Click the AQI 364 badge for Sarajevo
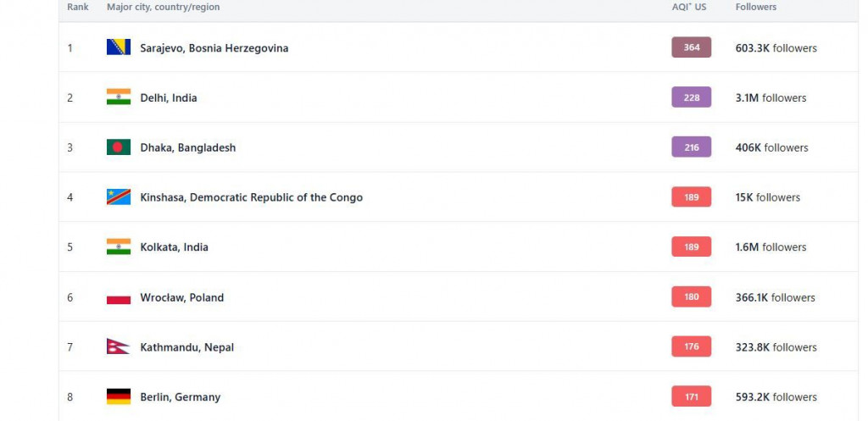Screen dimensions: 868x421 (691, 47)
